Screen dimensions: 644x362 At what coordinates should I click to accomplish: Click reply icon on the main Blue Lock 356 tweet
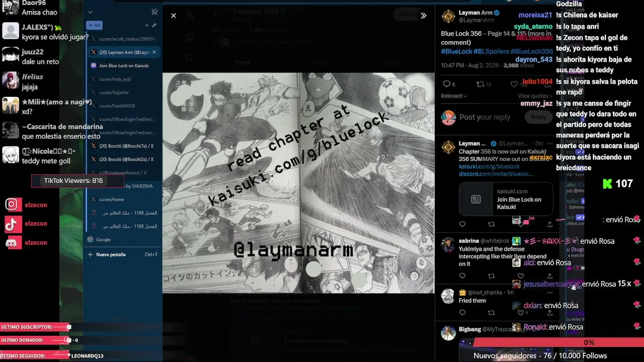tap(446, 84)
